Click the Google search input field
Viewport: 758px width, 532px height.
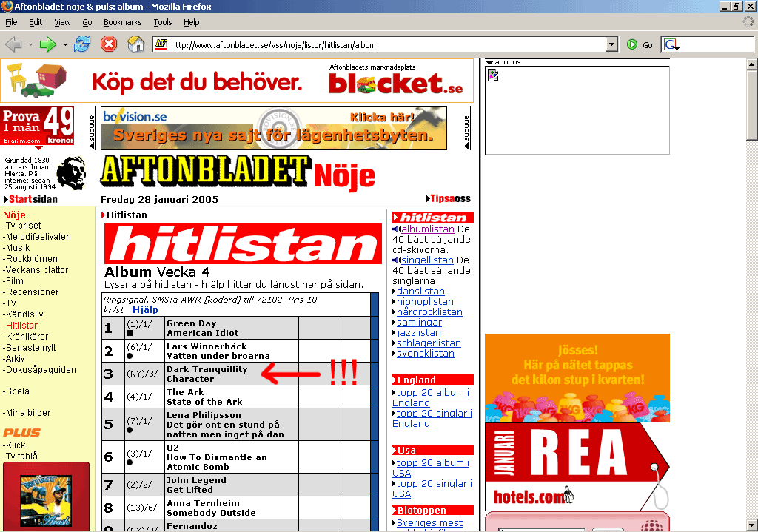click(717, 45)
